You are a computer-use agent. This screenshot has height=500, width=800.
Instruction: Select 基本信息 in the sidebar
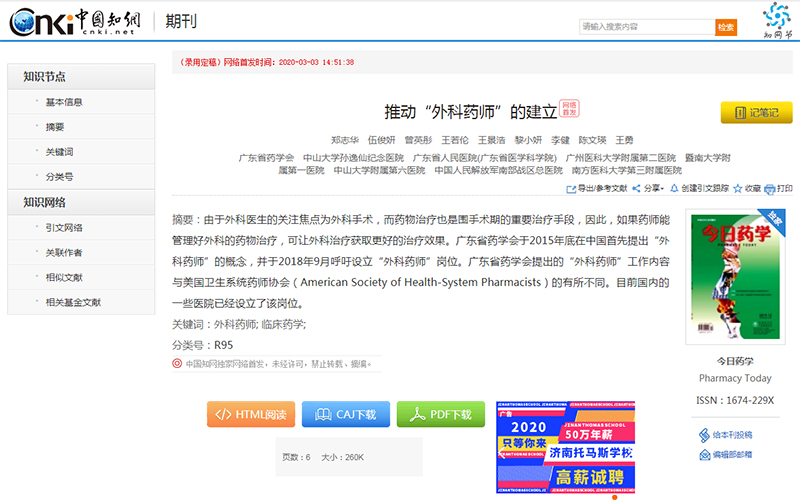coord(64,102)
